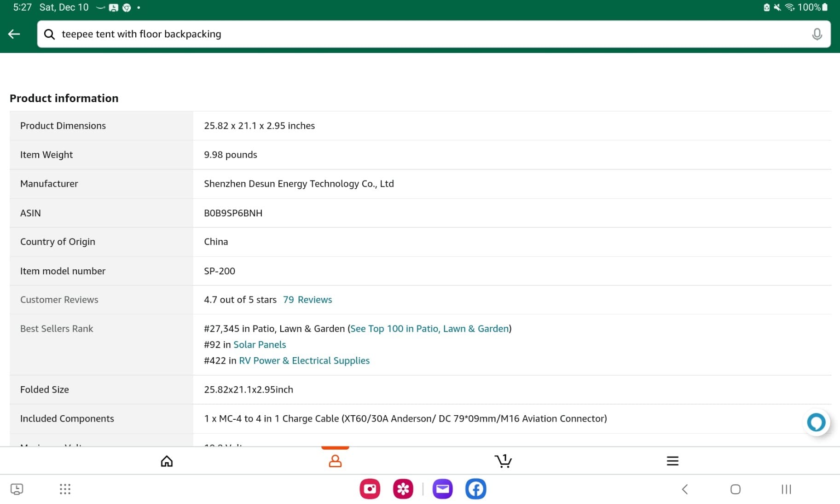This screenshot has height=504, width=840.
Task: Open RV Power & Electrical Supplies link
Action: [x=304, y=361]
